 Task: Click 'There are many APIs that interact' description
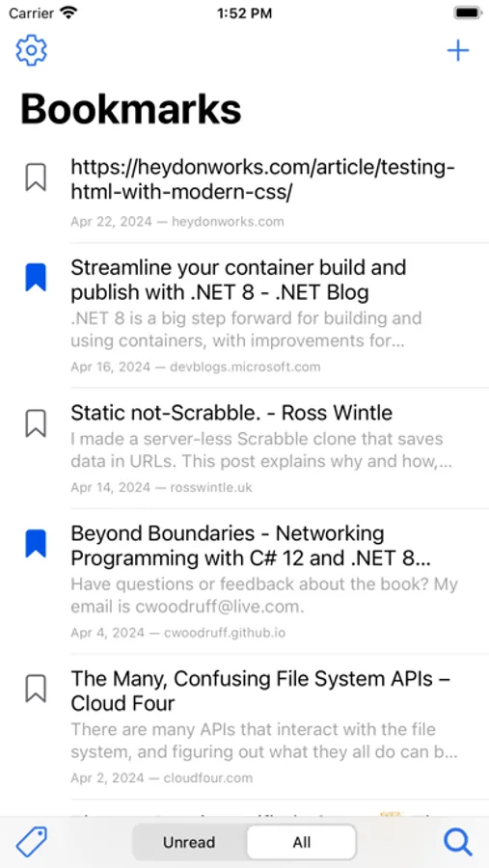pos(264,741)
